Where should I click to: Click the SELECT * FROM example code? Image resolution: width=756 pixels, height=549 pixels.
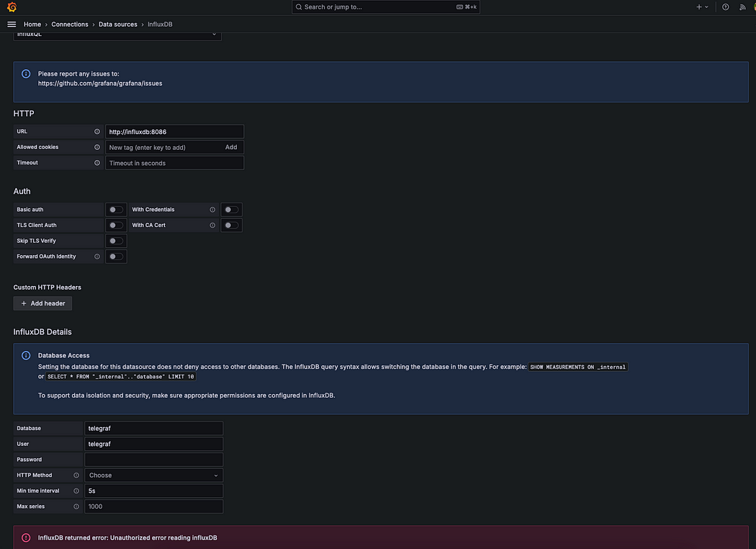tap(120, 377)
